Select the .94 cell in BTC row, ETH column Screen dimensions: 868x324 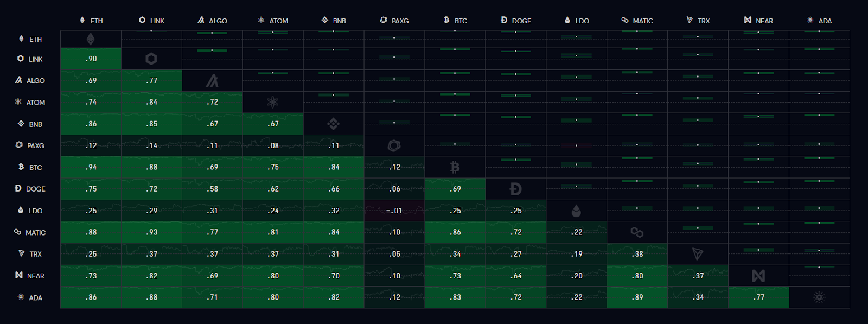pyautogui.click(x=91, y=167)
